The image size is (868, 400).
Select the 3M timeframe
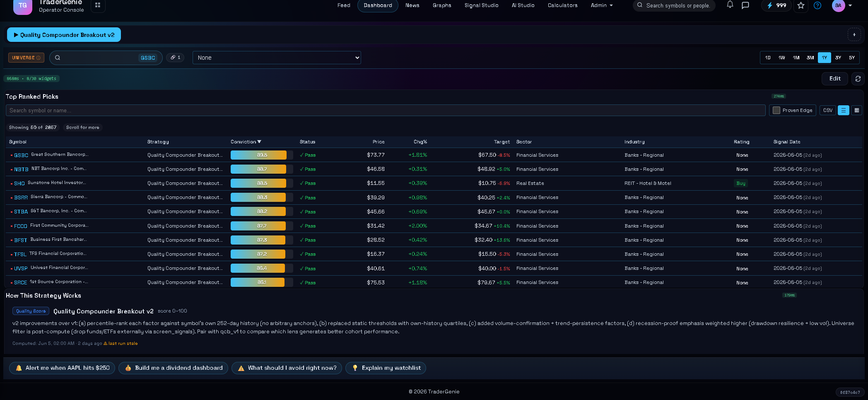tap(810, 58)
